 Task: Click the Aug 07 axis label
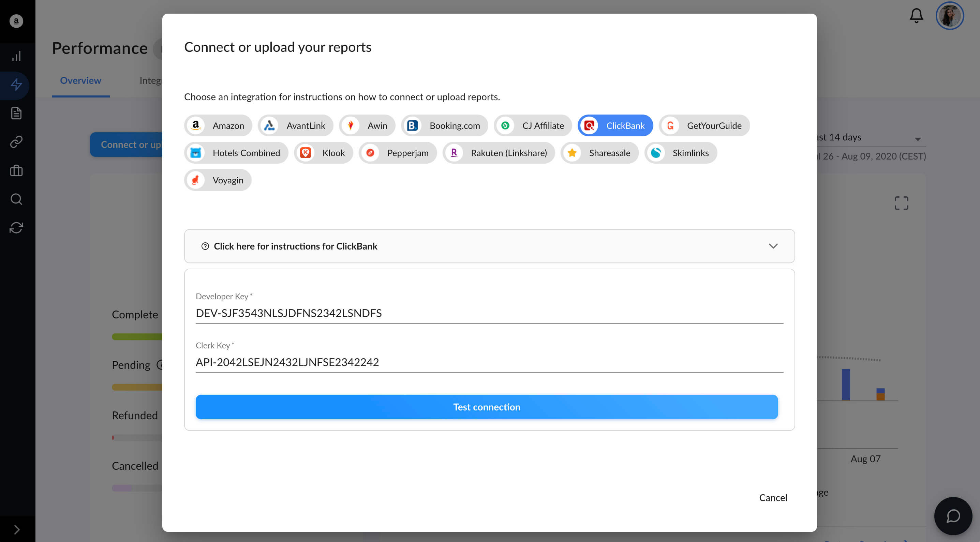click(865, 459)
